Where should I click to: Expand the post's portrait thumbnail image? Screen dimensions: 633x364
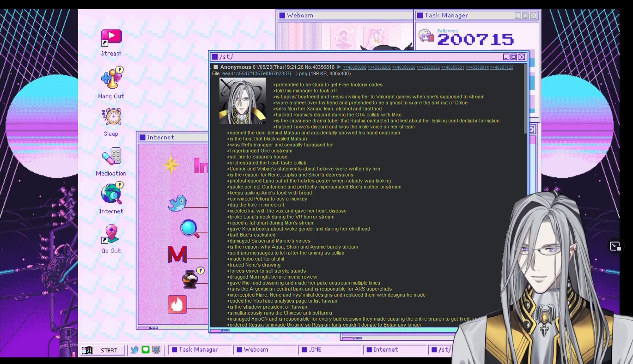[242, 101]
